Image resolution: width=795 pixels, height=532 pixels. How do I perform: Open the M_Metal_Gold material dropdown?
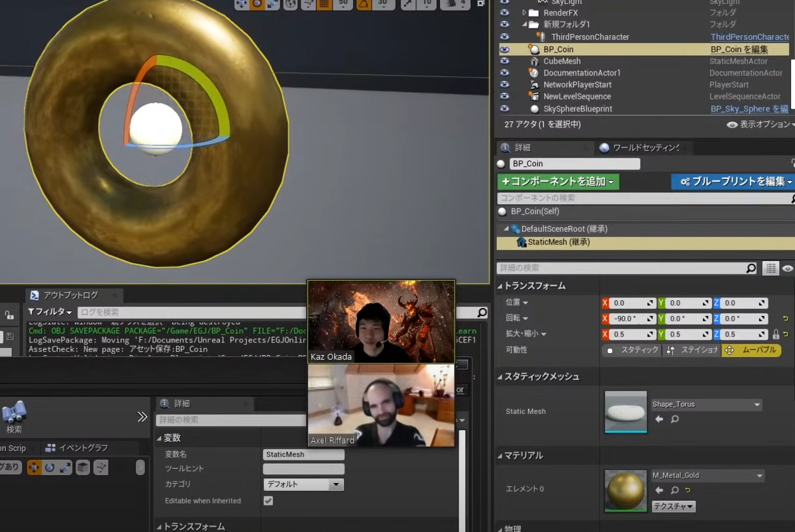708,476
